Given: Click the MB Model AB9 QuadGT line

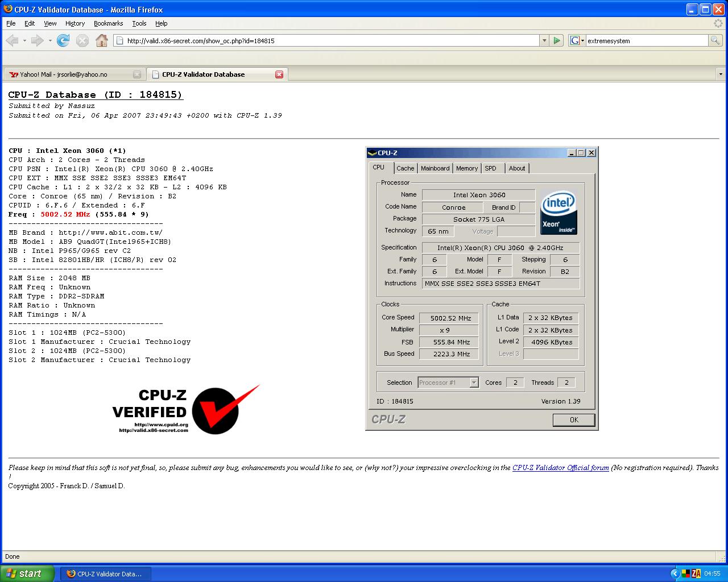Looking at the screenshot, I should (x=90, y=242).
